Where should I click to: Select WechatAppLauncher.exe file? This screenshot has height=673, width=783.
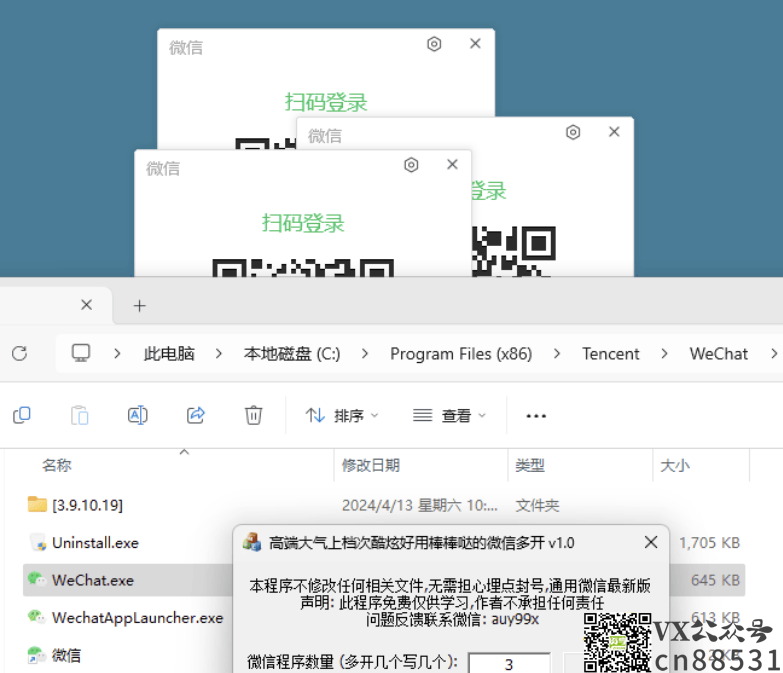pos(137,618)
